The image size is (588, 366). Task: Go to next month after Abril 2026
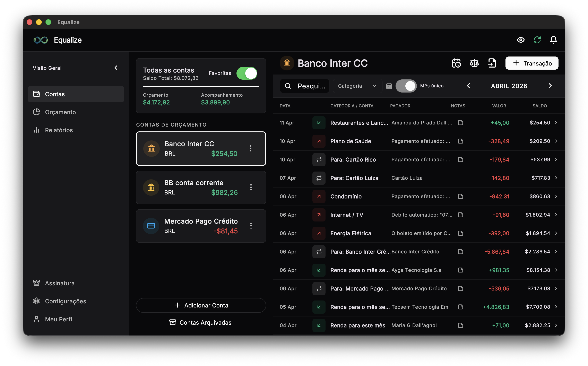[x=550, y=86]
